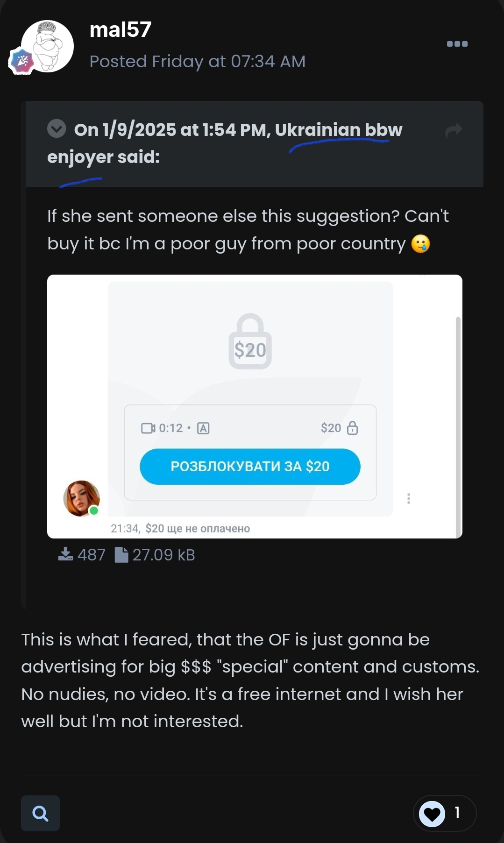
Task: Click the video camera duration icon
Action: (x=148, y=428)
